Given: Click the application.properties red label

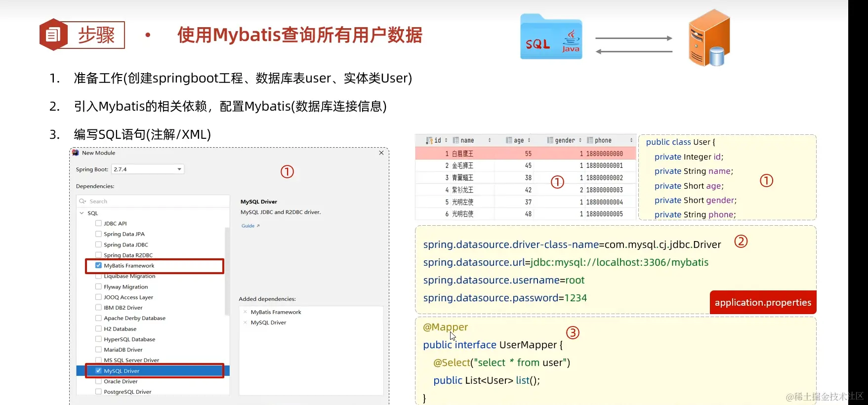Looking at the screenshot, I should (763, 302).
